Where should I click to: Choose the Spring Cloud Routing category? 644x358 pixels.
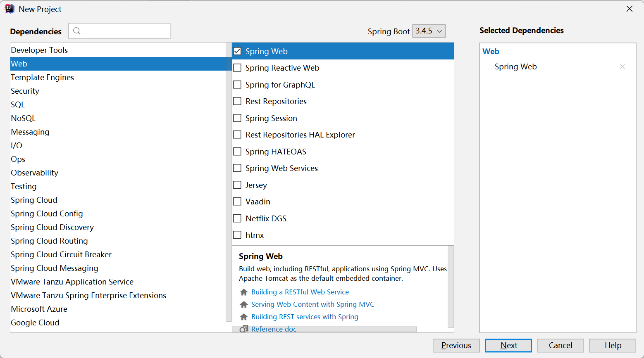(x=49, y=241)
